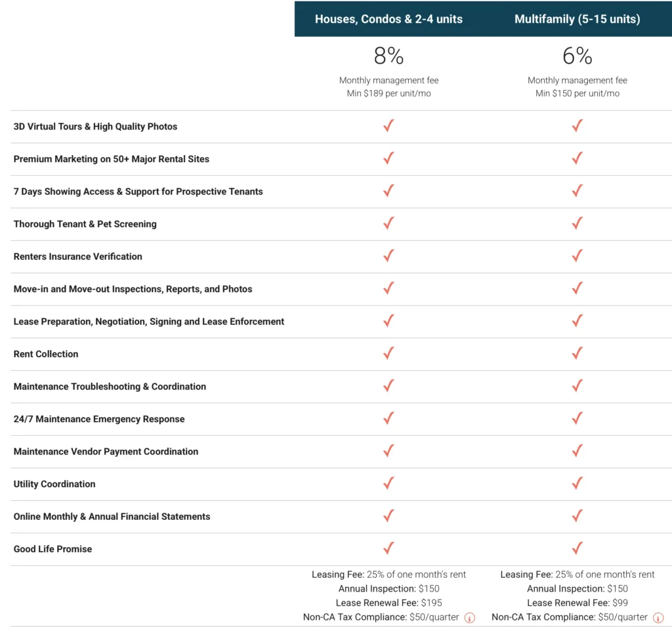
Task: Click the Leasing Fee 25% text under Houses
Action: tap(388, 574)
